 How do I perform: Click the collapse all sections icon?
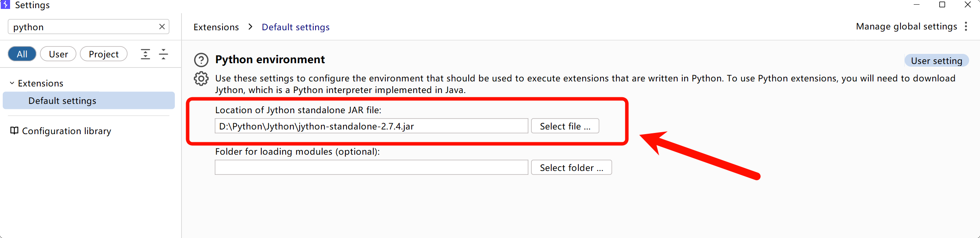click(x=164, y=54)
